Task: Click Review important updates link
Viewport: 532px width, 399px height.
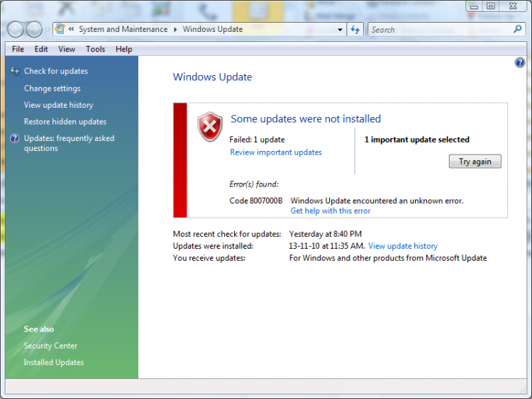Action: click(x=276, y=152)
